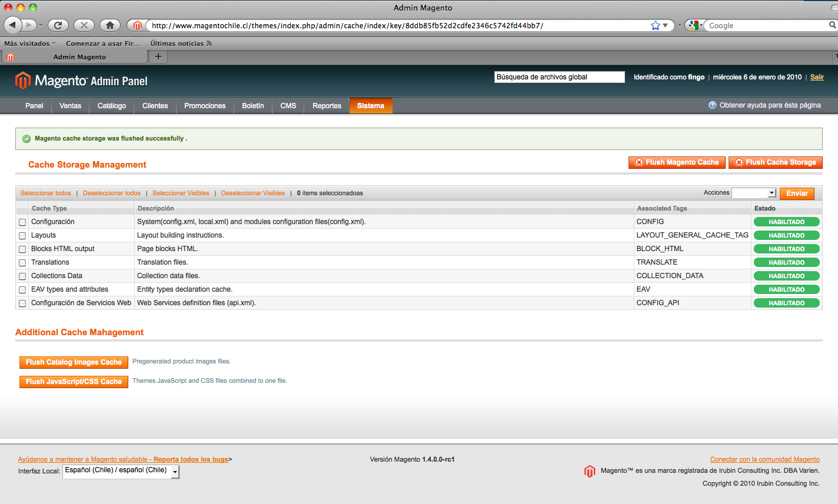Click the Flush Cache Storage button
The width and height of the screenshot is (838, 504).
click(x=776, y=162)
